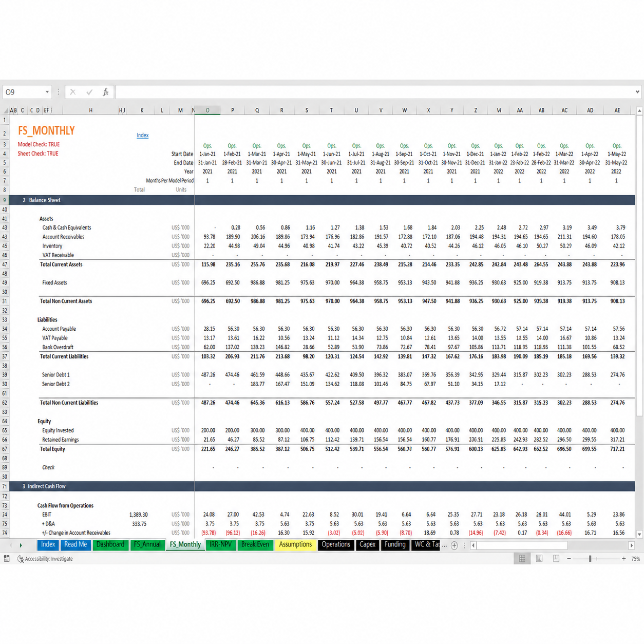
Task: Click the zoom out minus icon
Action: coord(569,559)
